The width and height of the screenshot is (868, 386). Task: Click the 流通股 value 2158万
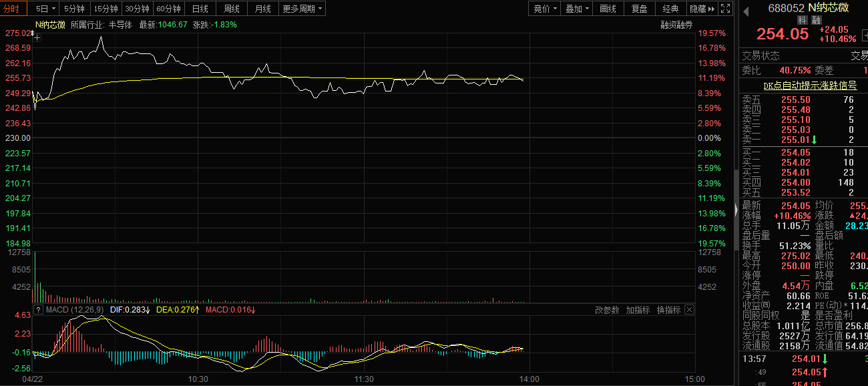(x=795, y=346)
